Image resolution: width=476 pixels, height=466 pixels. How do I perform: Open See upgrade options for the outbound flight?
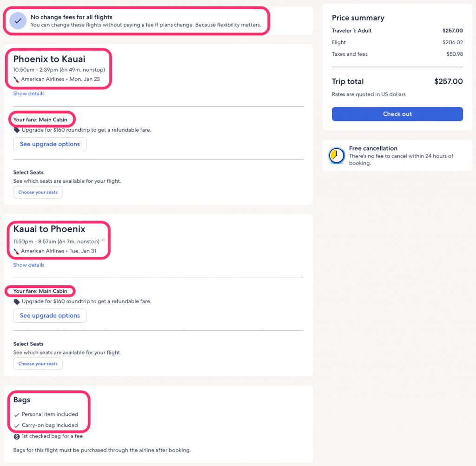point(50,144)
